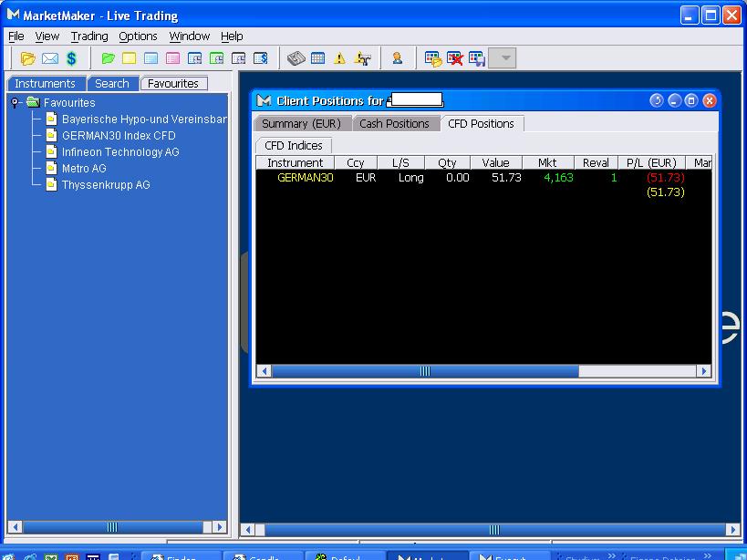The image size is (747, 560).
Task: Switch to the Cash Positions tab
Action: coord(394,124)
